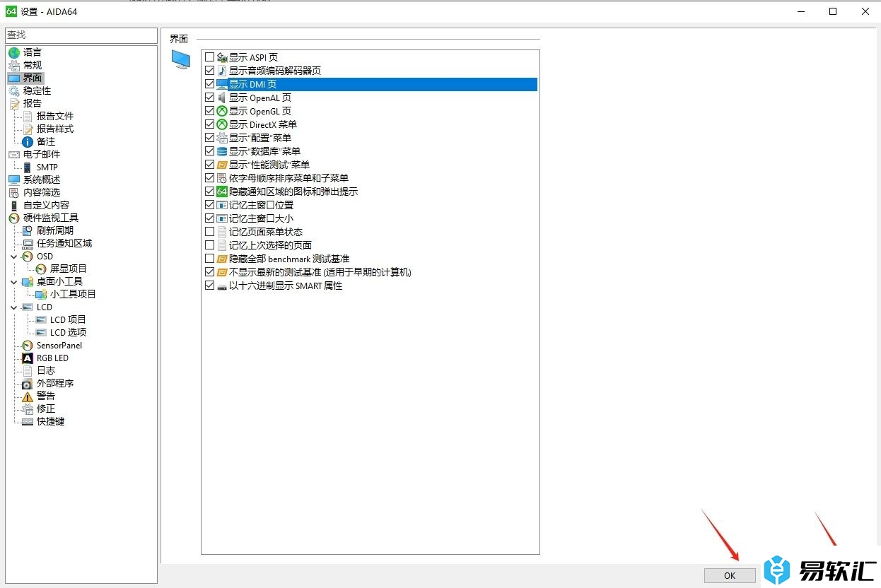Viewport: 881px width, 588px height.
Task: Click the keyboard icon beside 快捷键
Action: [28, 421]
